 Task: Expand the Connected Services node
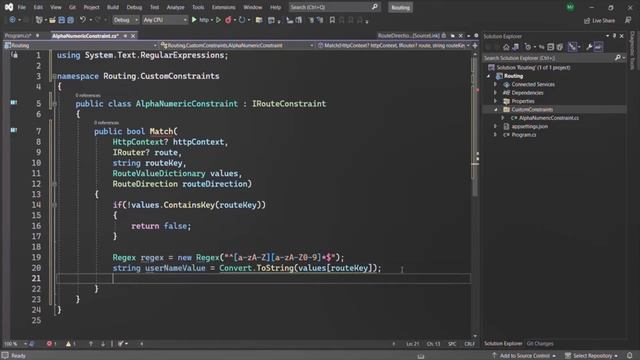click(496, 84)
